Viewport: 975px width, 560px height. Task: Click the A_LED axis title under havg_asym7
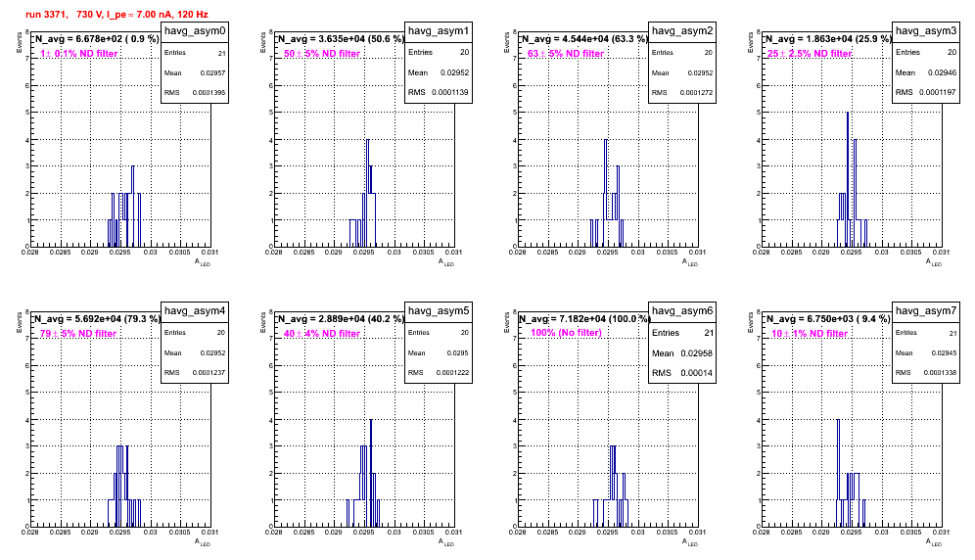[x=935, y=542]
